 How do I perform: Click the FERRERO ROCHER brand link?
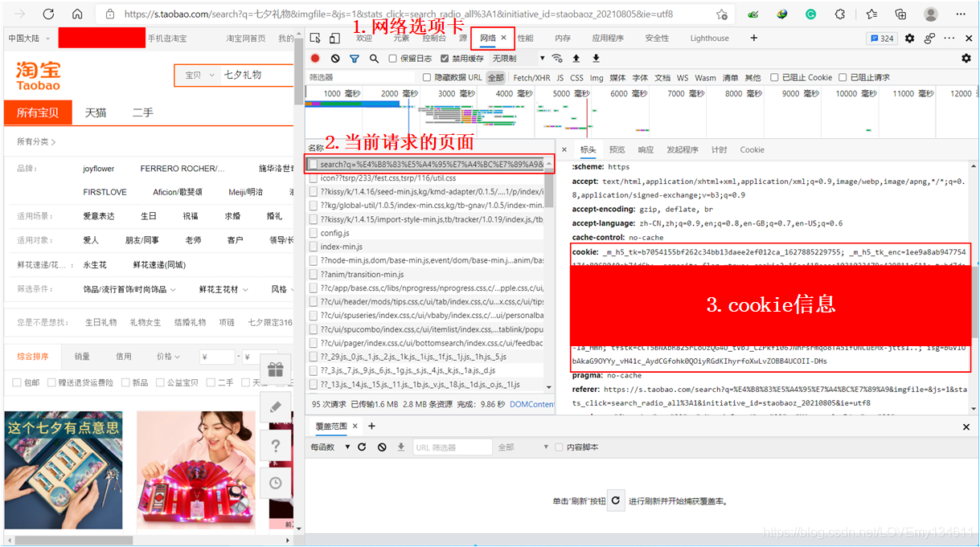click(182, 169)
